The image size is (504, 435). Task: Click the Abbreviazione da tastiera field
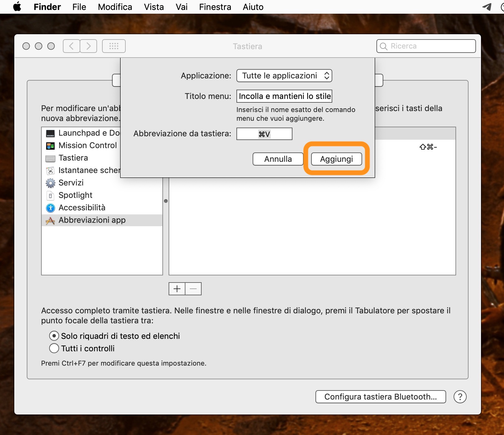(x=264, y=134)
